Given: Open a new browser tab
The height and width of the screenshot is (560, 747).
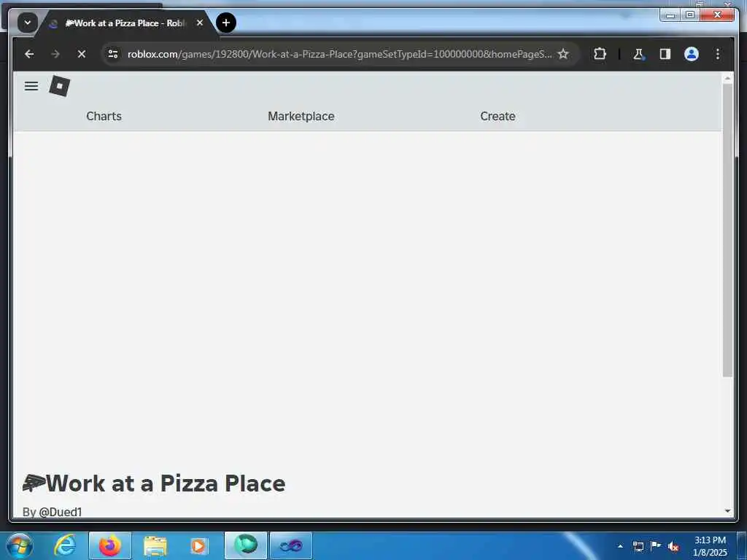Looking at the screenshot, I should click(x=226, y=23).
